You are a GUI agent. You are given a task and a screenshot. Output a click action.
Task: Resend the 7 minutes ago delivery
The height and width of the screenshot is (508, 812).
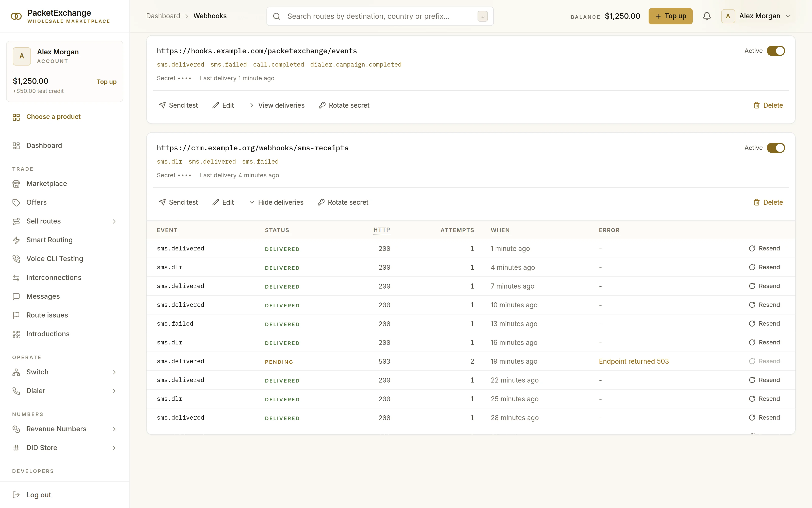pyautogui.click(x=764, y=286)
